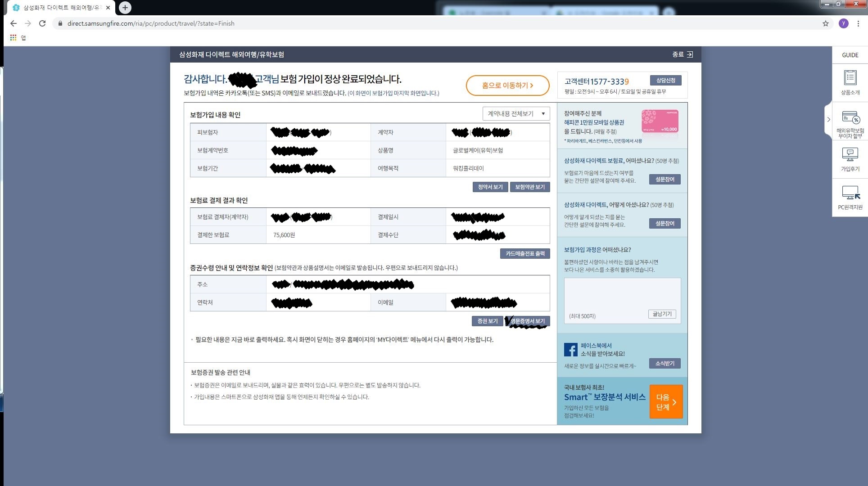Click 소식받기 for Facebook news
The width and height of the screenshot is (868, 486).
pyautogui.click(x=665, y=364)
